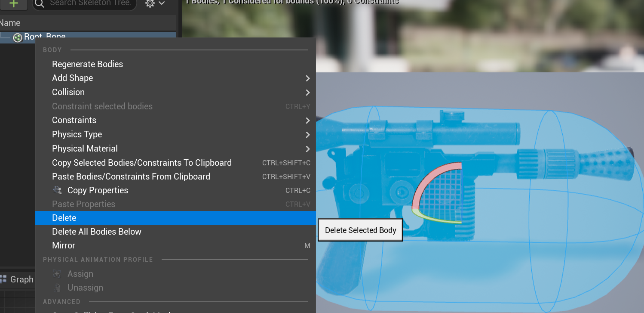Choose Delete All Bodies Below
The image size is (644, 313).
[x=175, y=232]
